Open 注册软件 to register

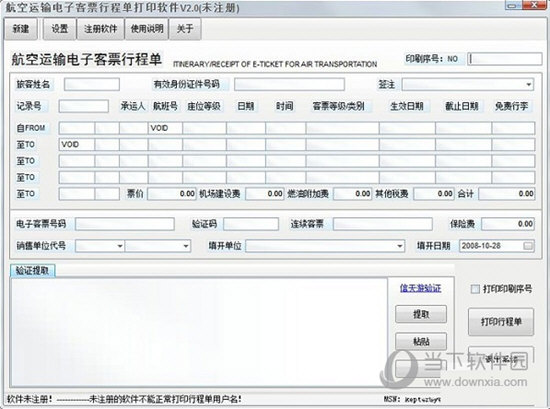[101, 28]
